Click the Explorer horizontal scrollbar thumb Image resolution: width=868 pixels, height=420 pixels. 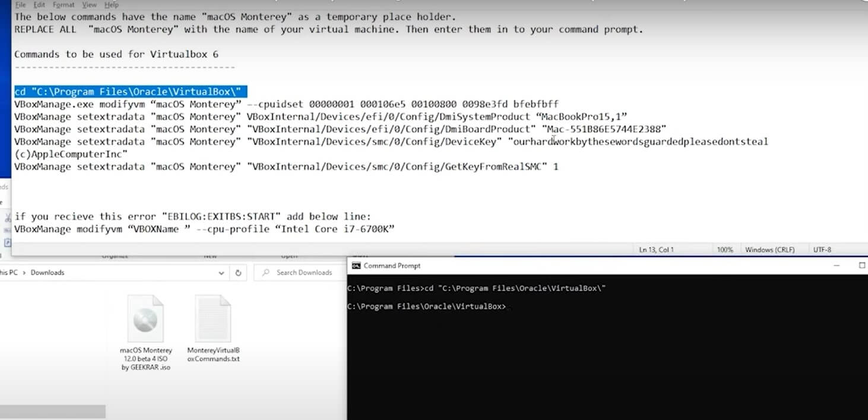click(x=52, y=411)
